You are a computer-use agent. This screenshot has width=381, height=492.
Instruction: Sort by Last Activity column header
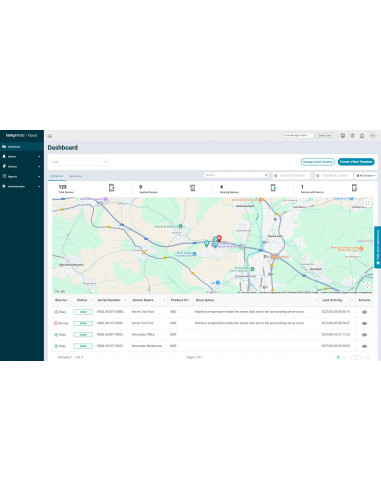(x=336, y=300)
